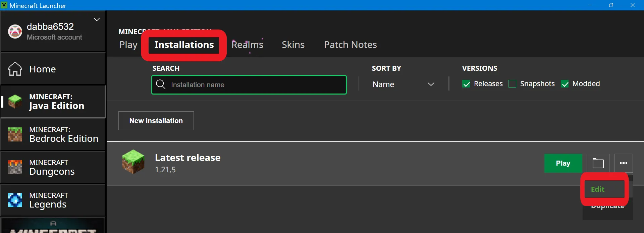Viewport: 644px width, 233px height.
Task: Minimize the Minecraft Launcher window
Action: (x=590, y=5)
